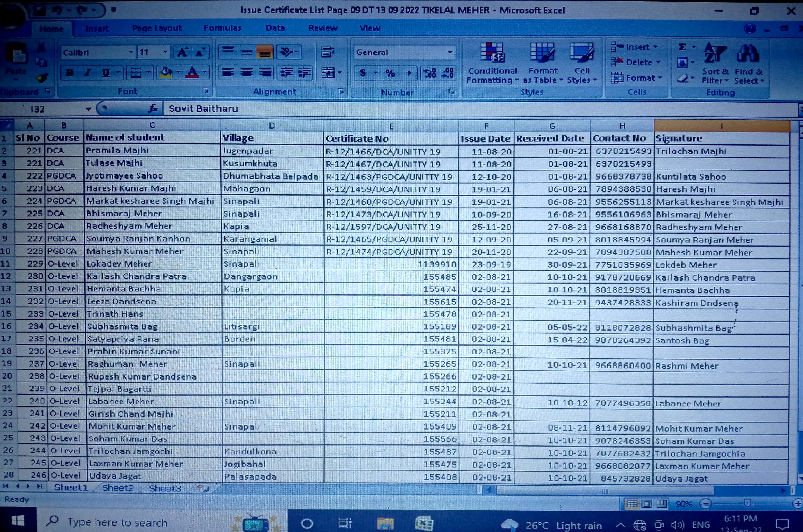
Task: Click the AutoSum sigma icon
Action: point(682,47)
